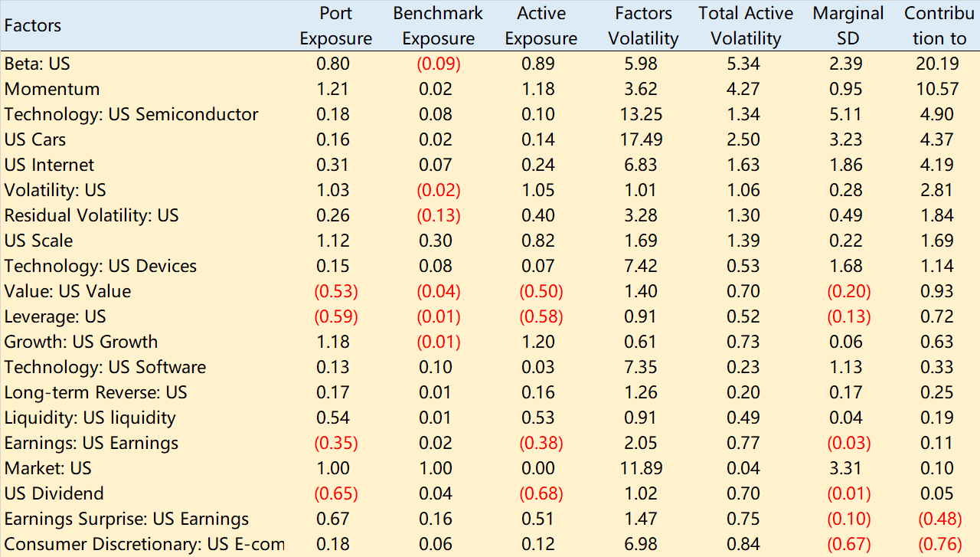
Task: Select the Active Exposure column header
Action: (x=541, y=26)
